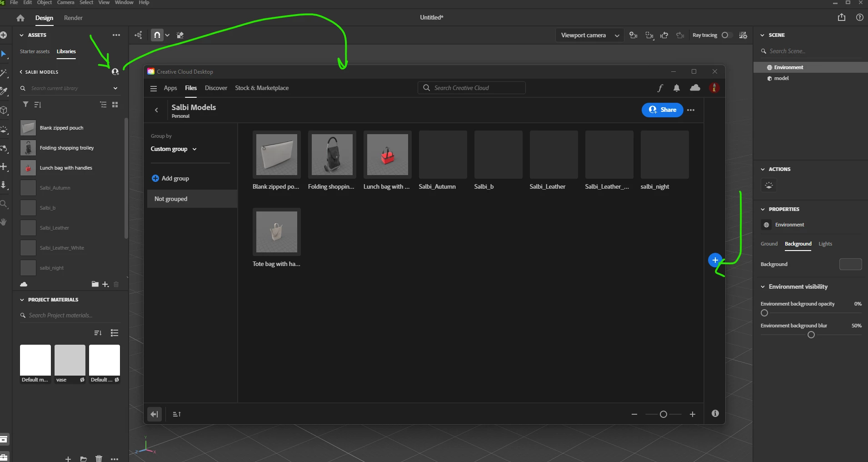
Task: Open the Camera menu
Action: (66, 3)
